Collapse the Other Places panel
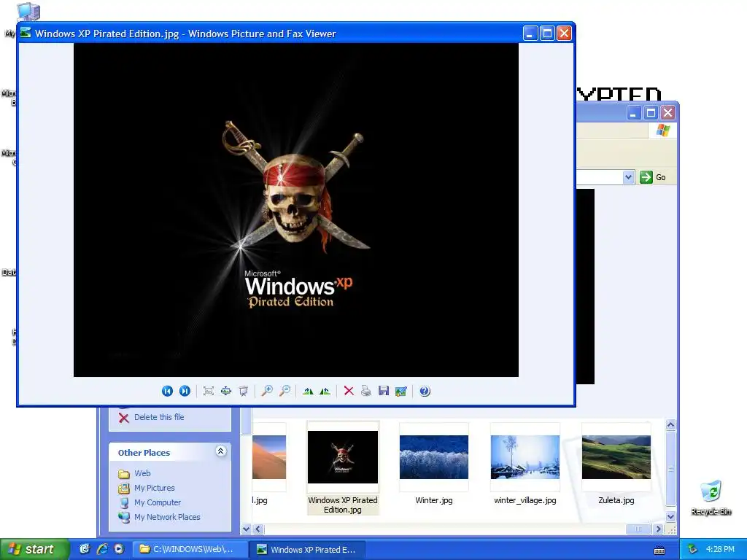 (x=220, y=451)
